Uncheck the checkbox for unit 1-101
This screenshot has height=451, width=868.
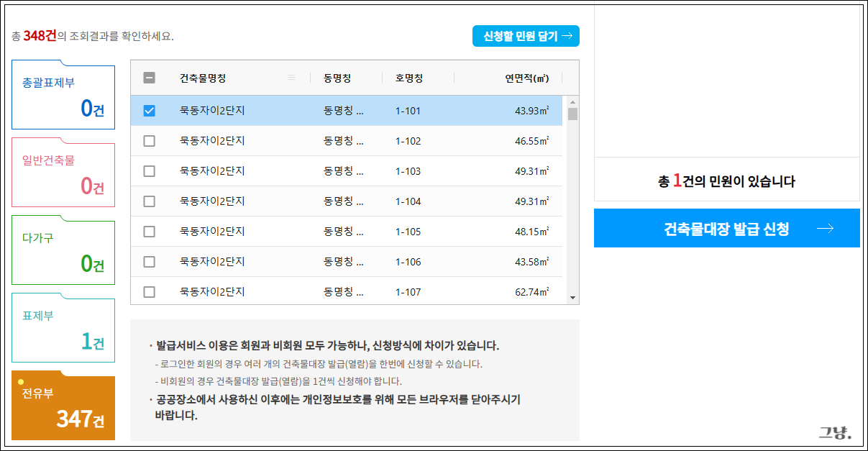150,111
